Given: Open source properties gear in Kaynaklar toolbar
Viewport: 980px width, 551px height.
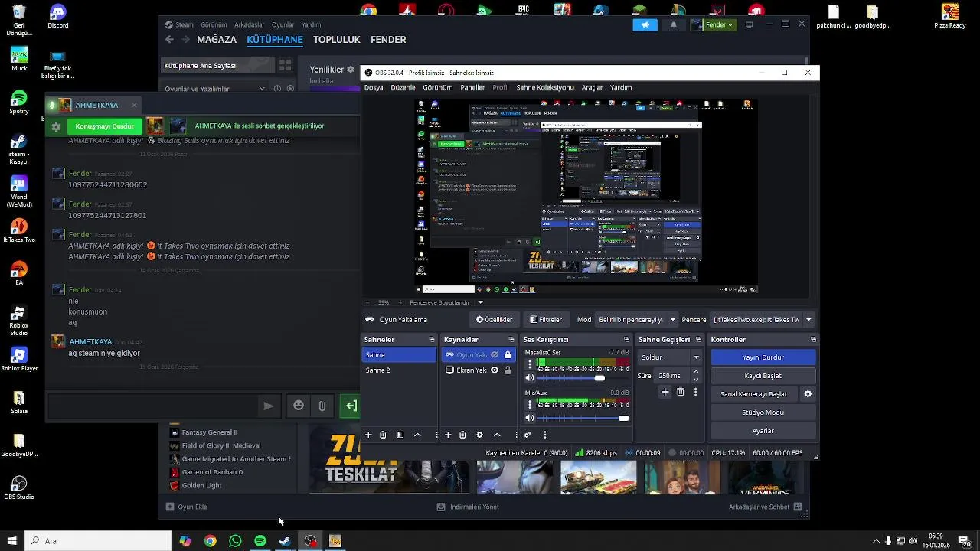Looking at the screenshot, I should (x=480, y=435).
